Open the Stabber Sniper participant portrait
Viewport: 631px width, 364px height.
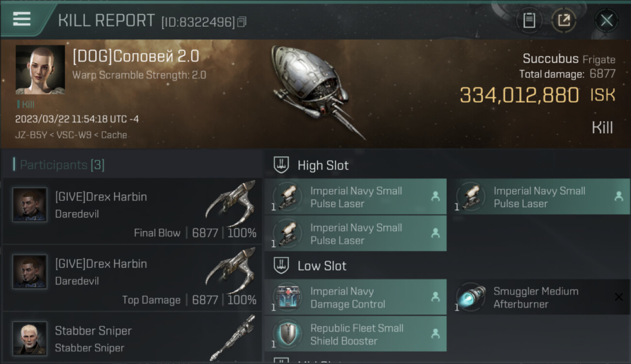point(30,338)
